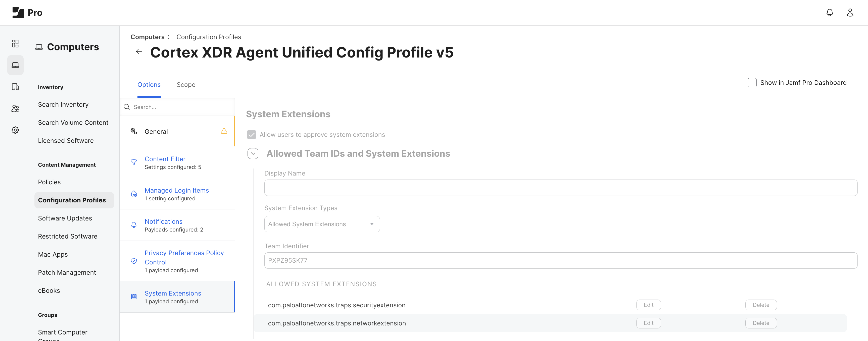This screenshot has width=868, height=341.
Task: Click the profile title Cortex XDR Agent
Action: click(302, 52)
